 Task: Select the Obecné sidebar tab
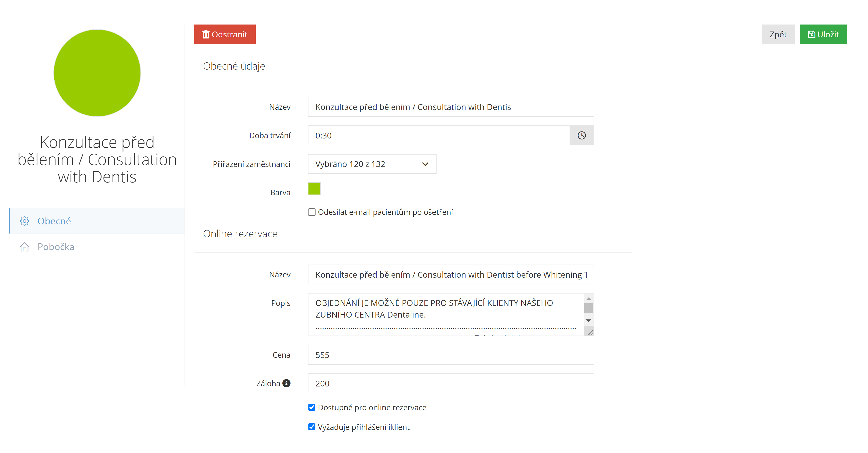click(54, 221)
